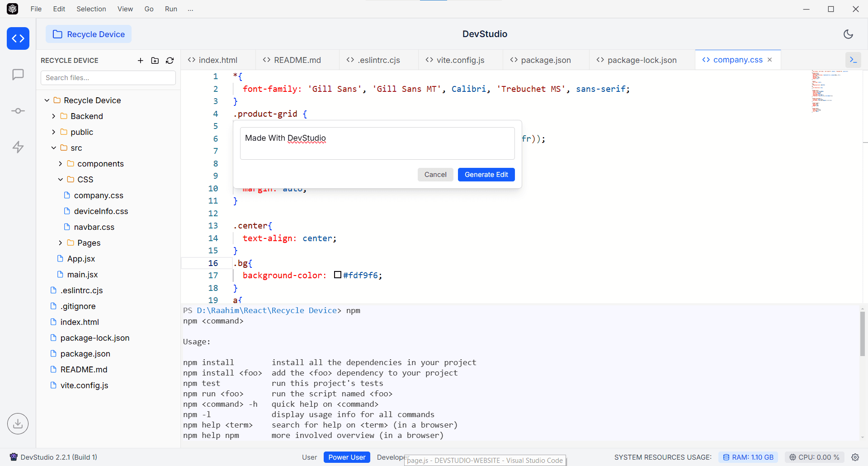Click the Search files input
The width and height of the screenshot is (868, 466).
coord(108,78)
